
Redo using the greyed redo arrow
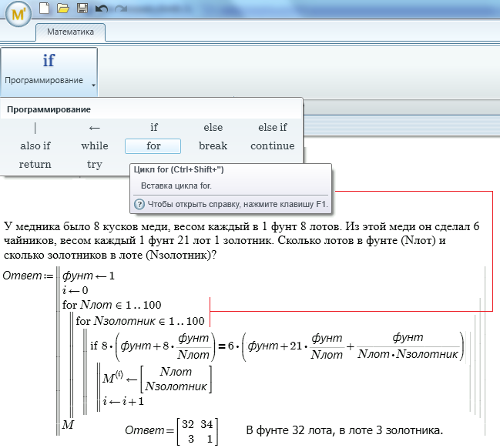click(x=121, y=8)
